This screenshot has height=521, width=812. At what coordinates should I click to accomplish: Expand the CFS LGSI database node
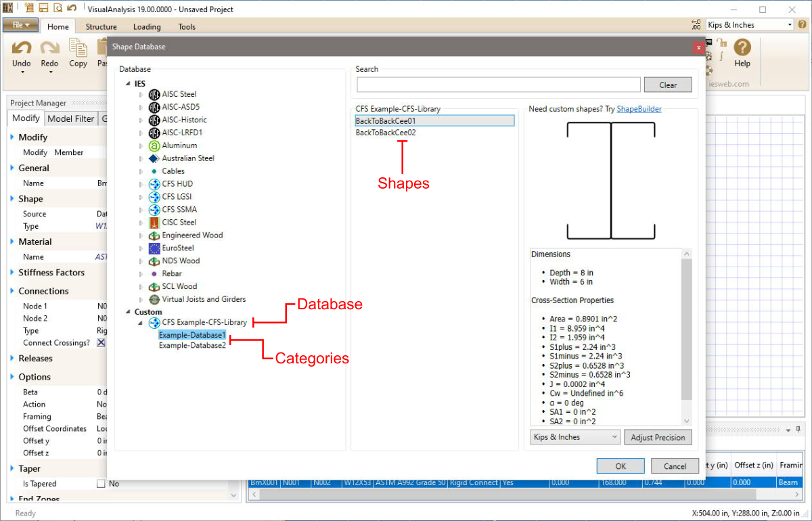click(141, 197)
